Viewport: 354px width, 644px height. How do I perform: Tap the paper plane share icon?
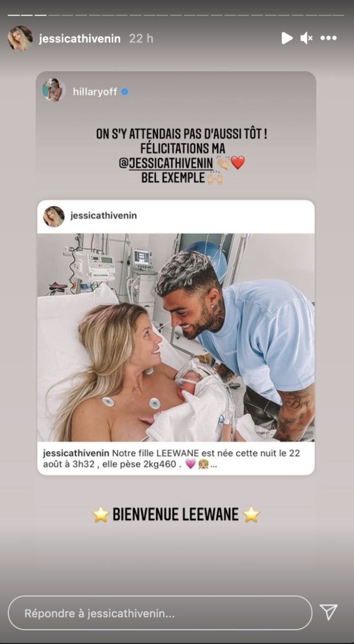pos(328,612)
